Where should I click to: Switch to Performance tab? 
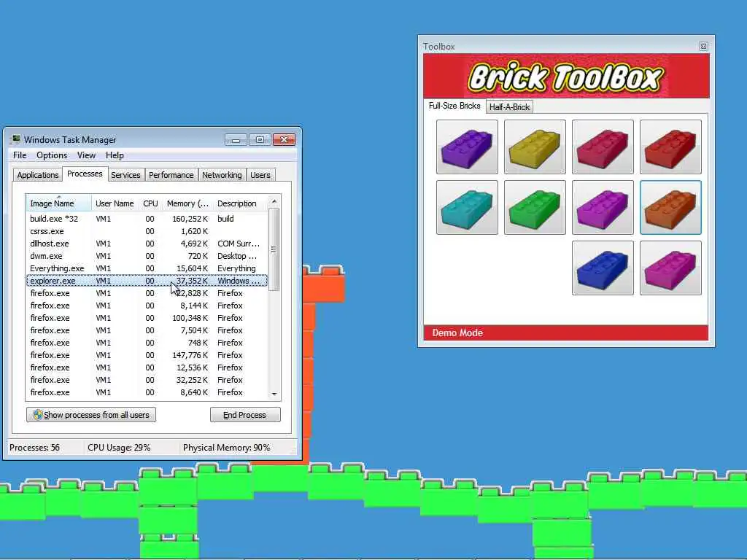171,175
